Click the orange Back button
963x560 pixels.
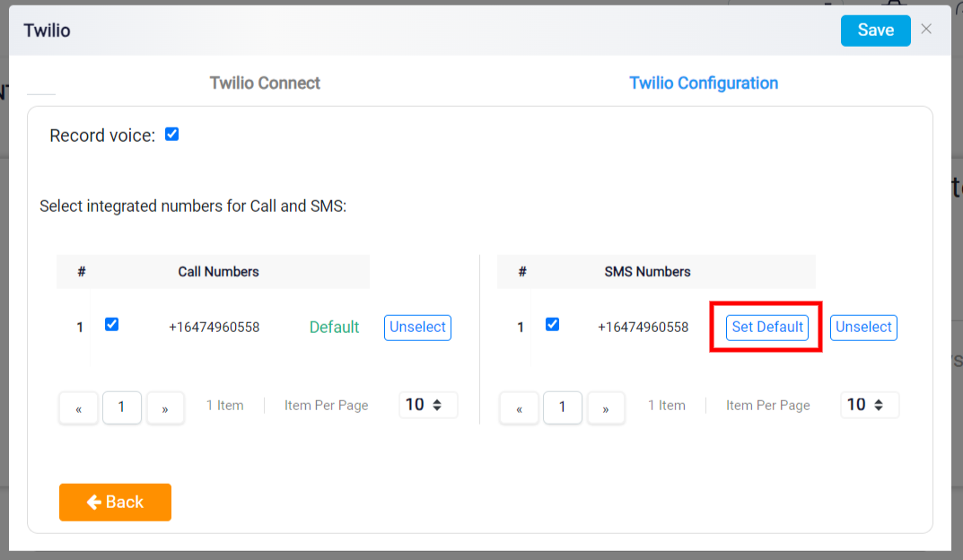116,503
